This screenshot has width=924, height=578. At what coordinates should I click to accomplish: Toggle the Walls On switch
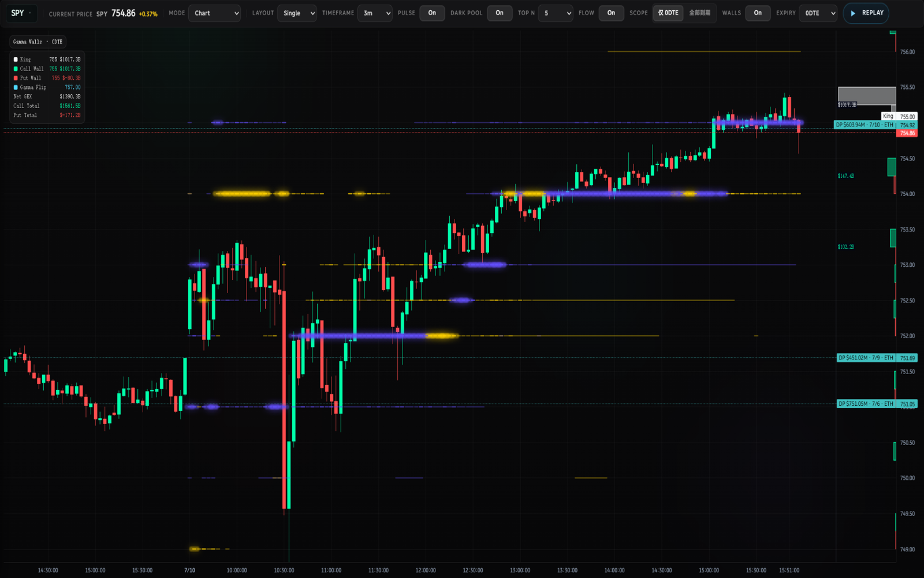(758, 13)
